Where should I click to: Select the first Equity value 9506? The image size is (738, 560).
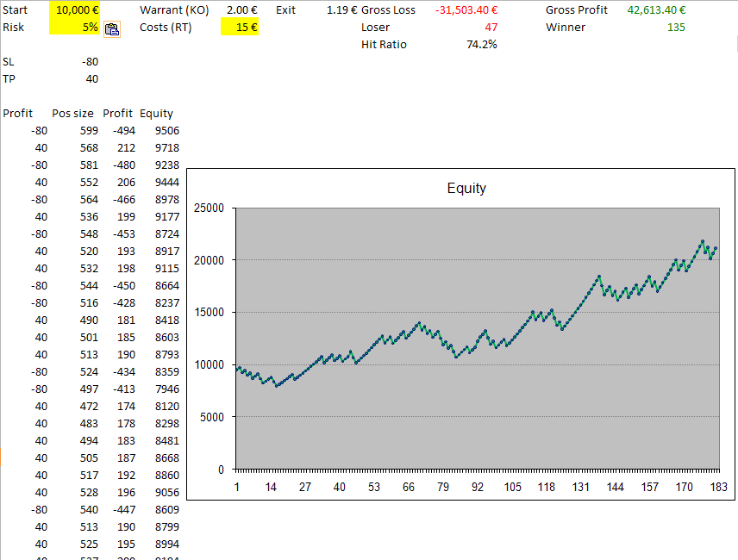pyautogui.click(x=166, y=131)
